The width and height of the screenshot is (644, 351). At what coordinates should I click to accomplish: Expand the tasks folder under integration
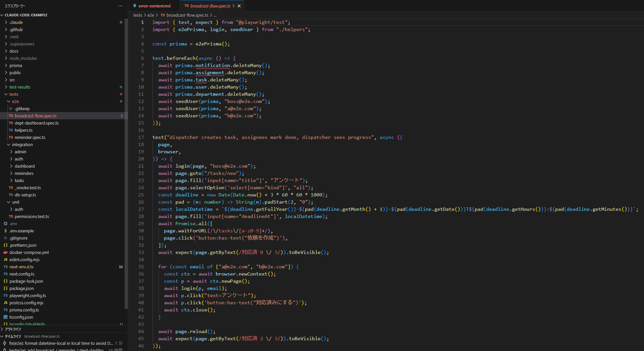[x=11, y=181]
